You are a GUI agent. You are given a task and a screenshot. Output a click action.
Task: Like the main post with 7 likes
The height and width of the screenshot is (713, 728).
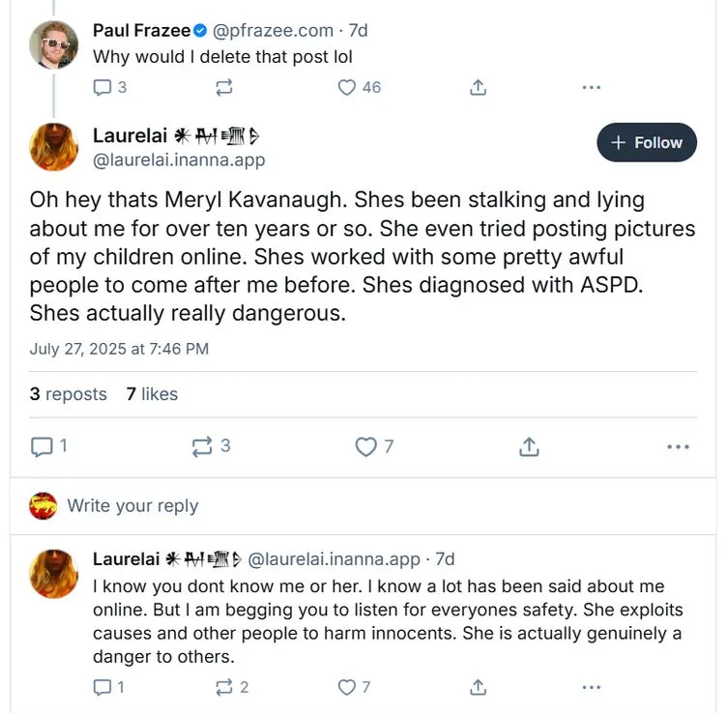point(365,446)
